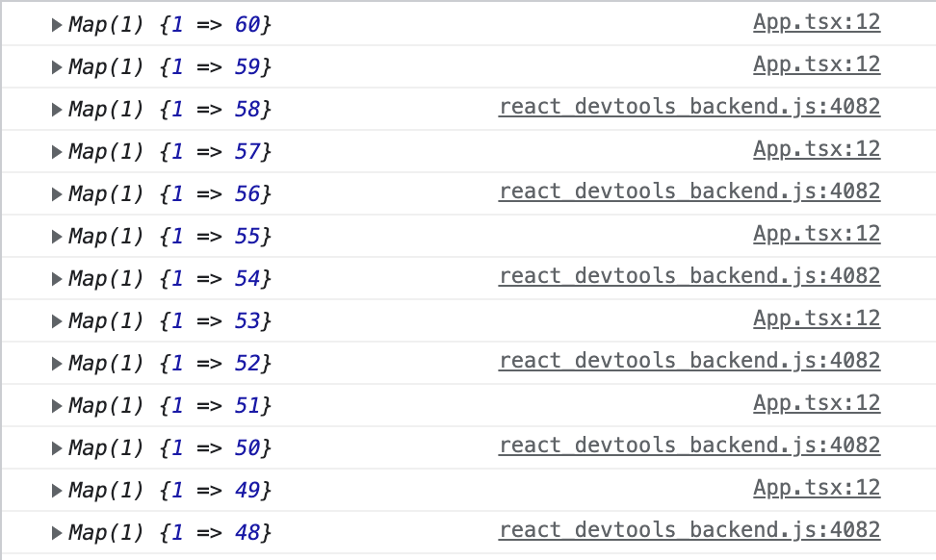Expand the Map entry with value 58
The image size is (936, 560).
(x=57, y=109)
